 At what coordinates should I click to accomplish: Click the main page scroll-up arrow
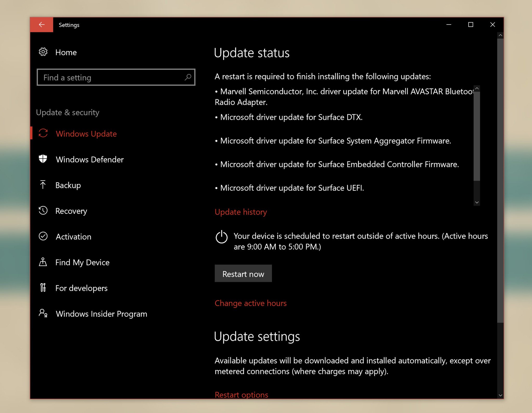coord(500,35)
